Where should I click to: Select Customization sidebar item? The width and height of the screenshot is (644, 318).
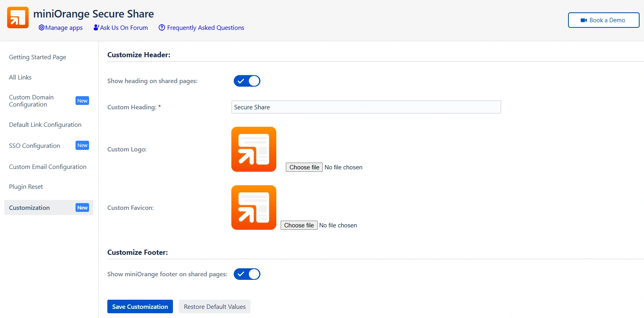[49, 207]
